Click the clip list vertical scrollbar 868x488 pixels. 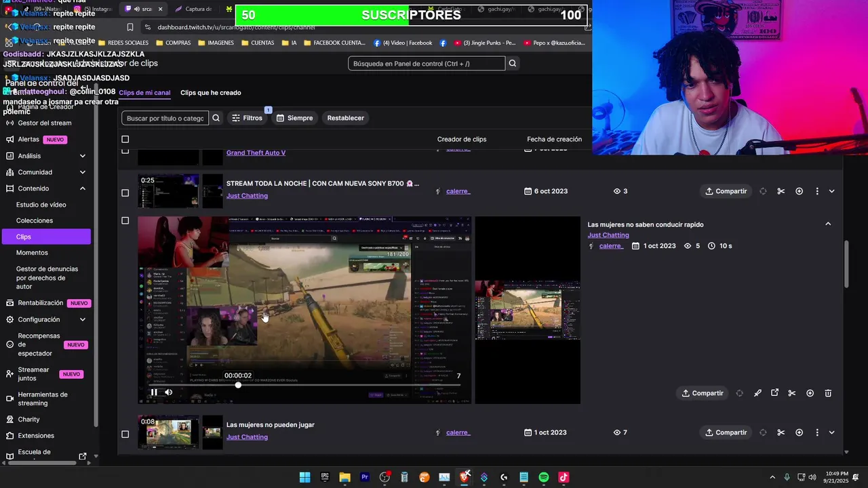pos(846,264)
